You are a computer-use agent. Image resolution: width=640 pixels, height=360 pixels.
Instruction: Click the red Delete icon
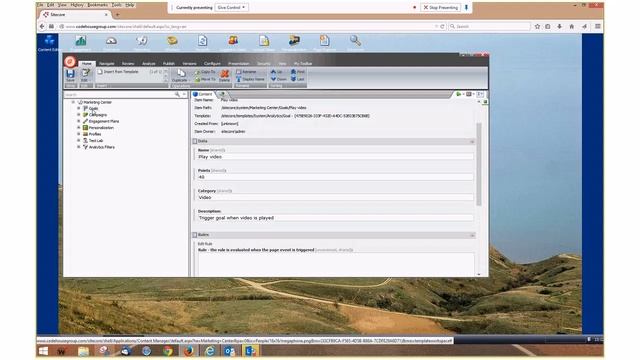pyautogui.click(x=224, y=73)
